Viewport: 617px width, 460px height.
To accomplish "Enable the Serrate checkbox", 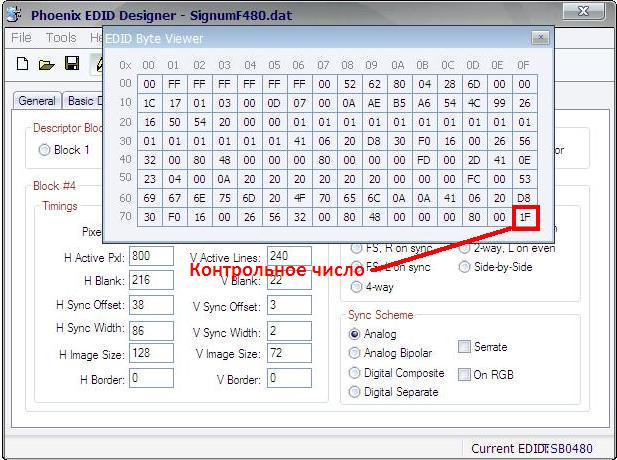I will [464, 347].
